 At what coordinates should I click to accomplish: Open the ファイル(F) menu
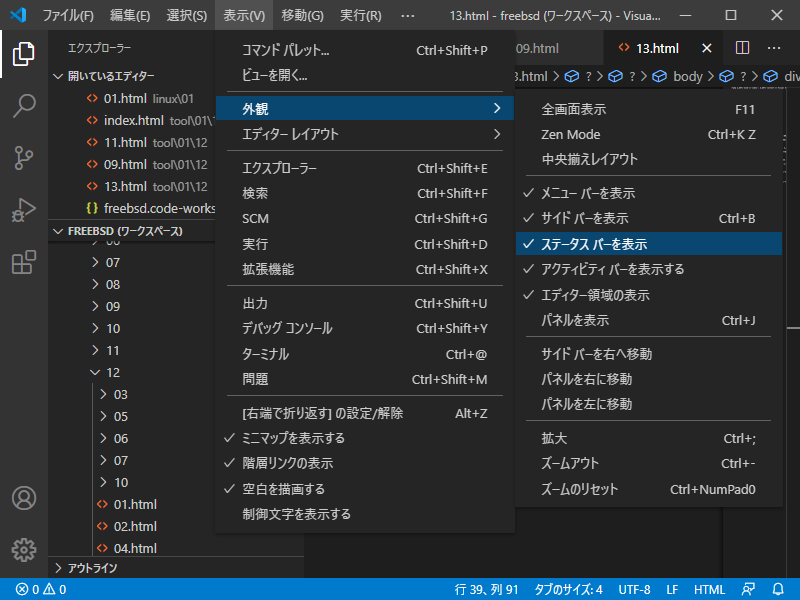[x=68, y=16]
